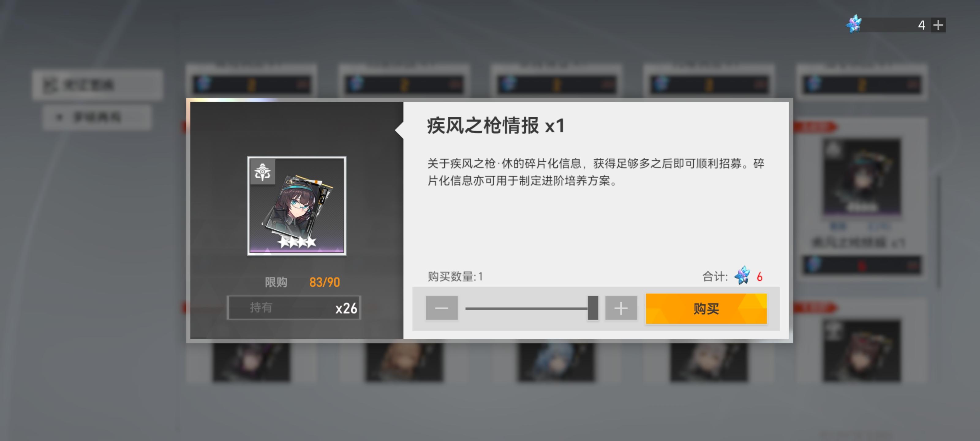
Task: Tap the crystal icon next to 合计 total
Action: click(x=742, y=276)
